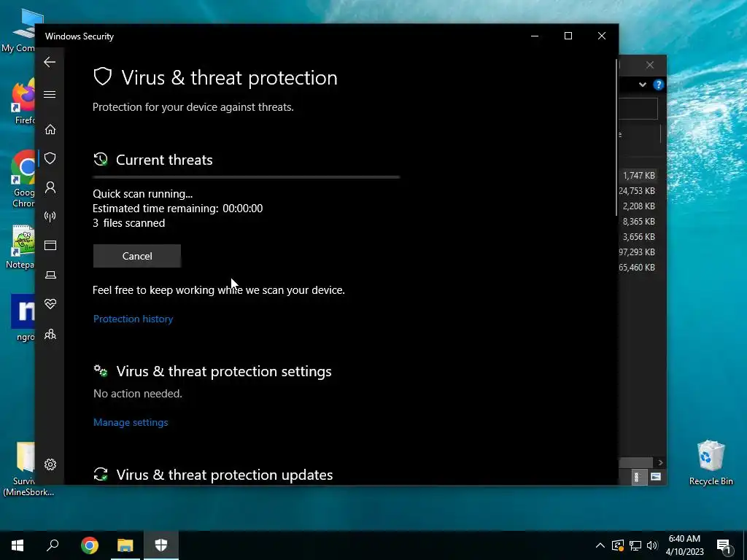This screenshot has height=560, width=747.
Task: Select Virus & threat protection shield in sidebar
Action: point(50,158)
